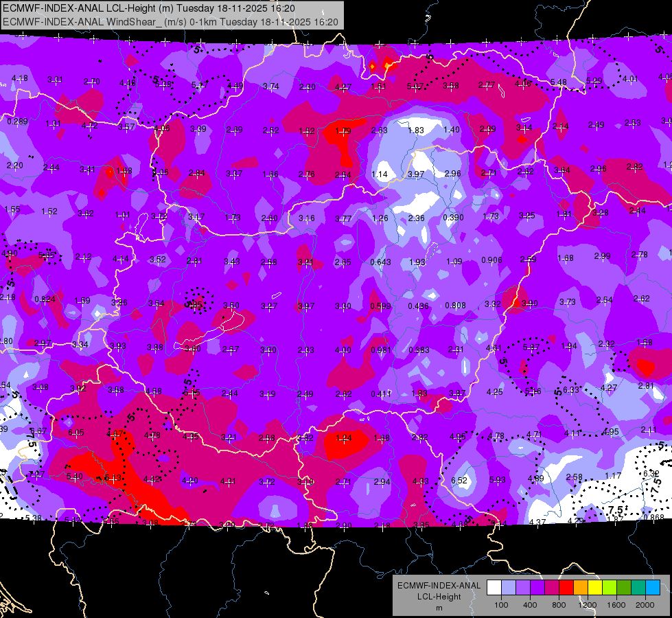Click the wind shear value 6.33
This screenshot has width=672, height=618.
(571, 389)
